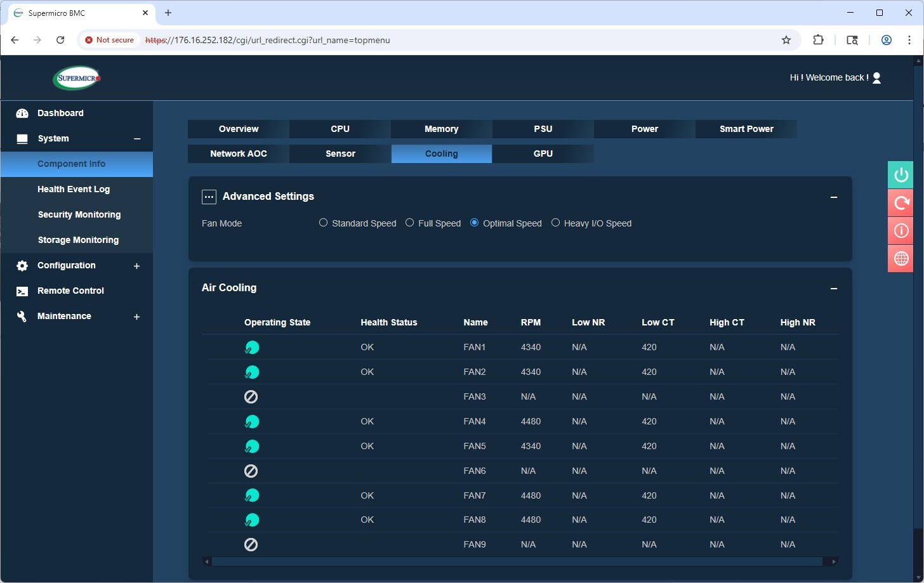Select Standard Speed fan mode
The height and width of the screenshot is (583, 924).
tap(324, 223)
